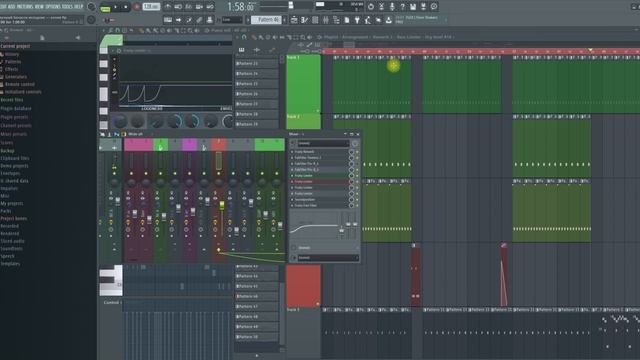This screenshot has height=360, width=640.
Task: Open mixer input source dropdown
Action: click(323, 143)
